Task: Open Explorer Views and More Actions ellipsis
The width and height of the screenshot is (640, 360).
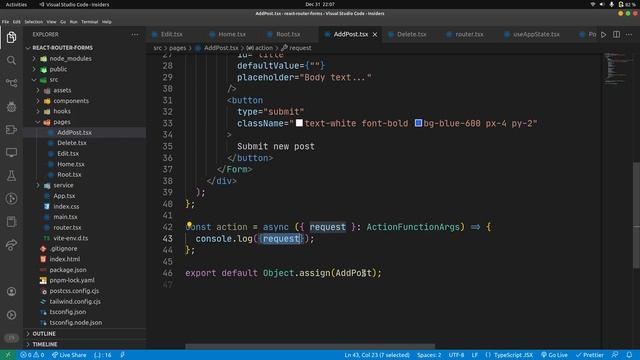Action: (x=135, y=35)
